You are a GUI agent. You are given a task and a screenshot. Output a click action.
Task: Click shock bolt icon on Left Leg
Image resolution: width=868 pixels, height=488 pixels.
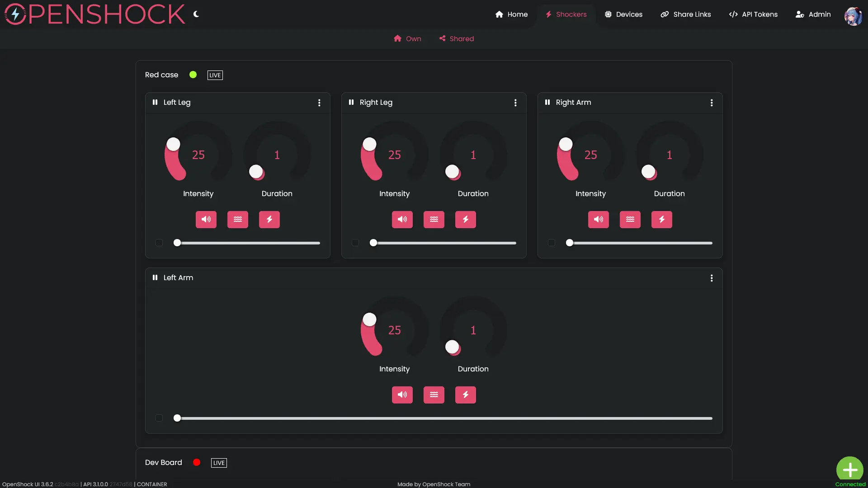(269, 220)
